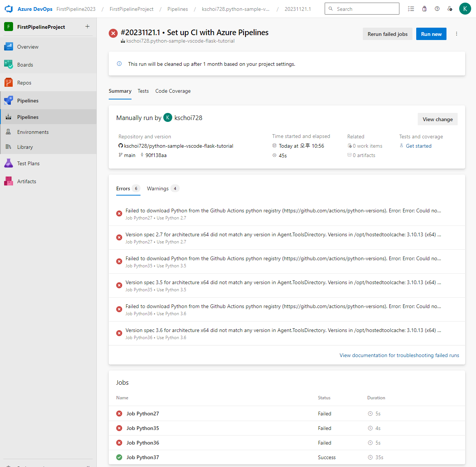Click the failed status icon for Job Python36
The image size is (476, 467).
pyautogui.click(x=119, y=443)
